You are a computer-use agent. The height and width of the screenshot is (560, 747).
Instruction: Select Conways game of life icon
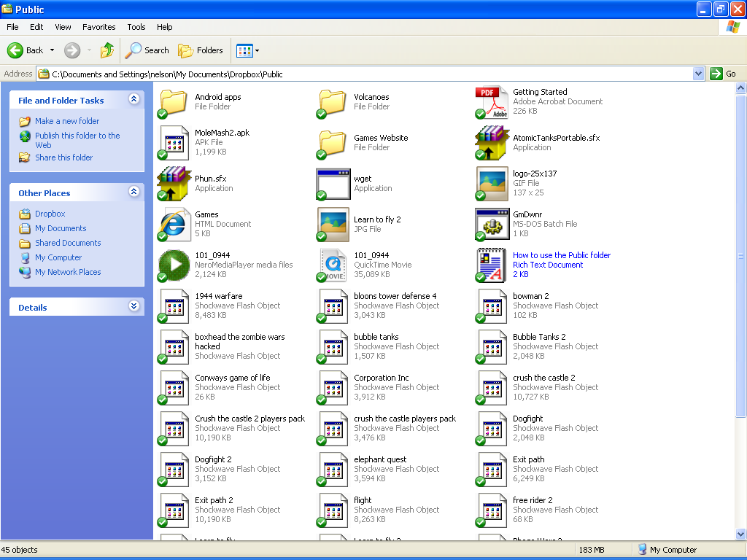(174, 388)
